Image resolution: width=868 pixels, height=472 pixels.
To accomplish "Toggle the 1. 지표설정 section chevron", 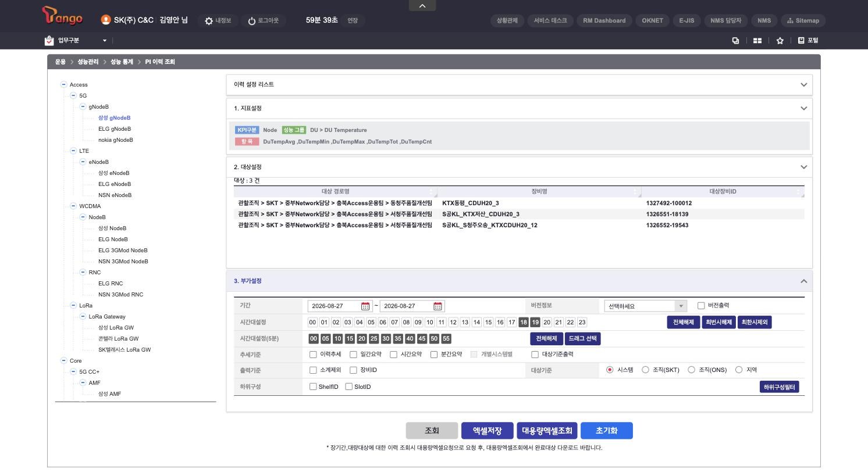I will pos(803,109).
